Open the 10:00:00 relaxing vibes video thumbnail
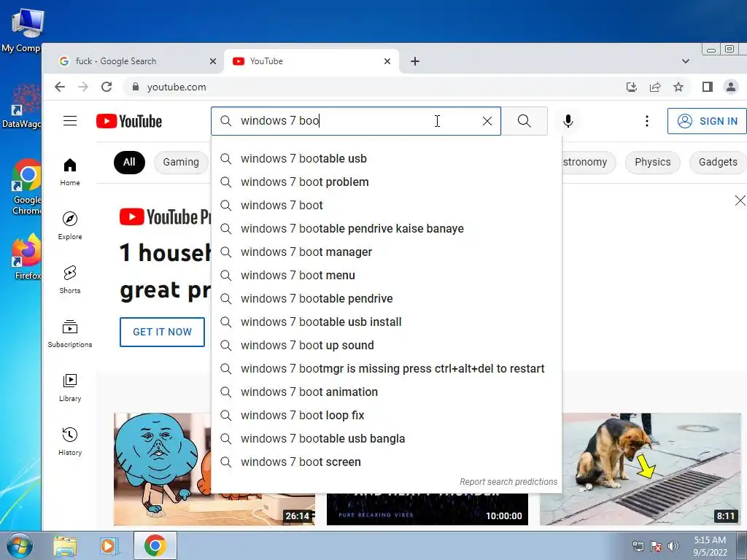747x560 pixels. click(427, 510)
